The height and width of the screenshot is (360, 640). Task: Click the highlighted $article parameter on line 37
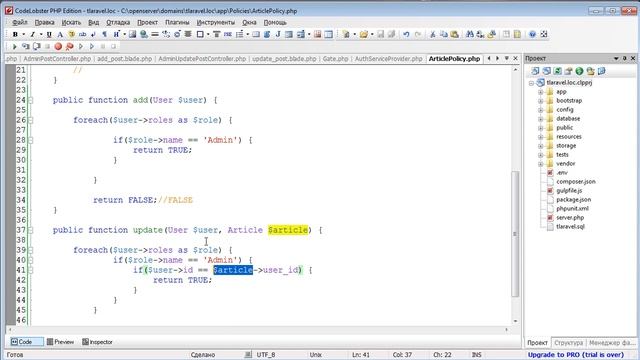[288, 230]
